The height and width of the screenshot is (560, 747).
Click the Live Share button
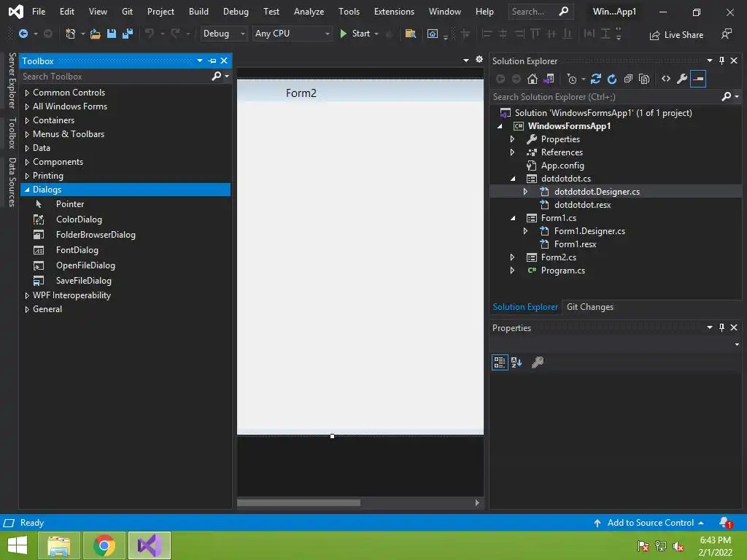click(x=676, y=34)
